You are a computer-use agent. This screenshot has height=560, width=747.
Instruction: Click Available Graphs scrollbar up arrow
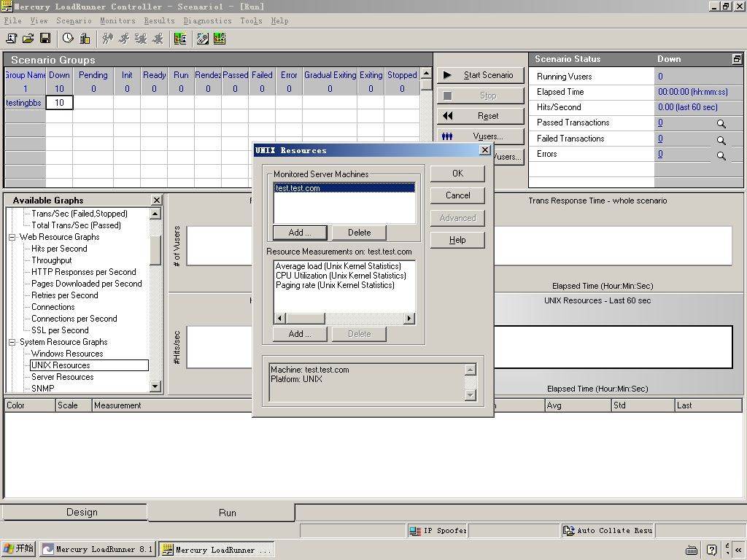tap(155, 214)
